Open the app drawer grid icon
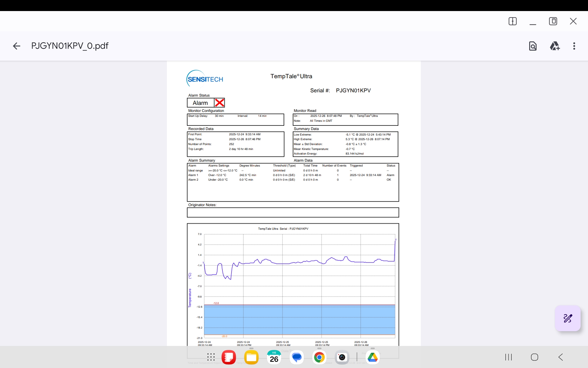The height and width of the screenshot is (368, 588). click(x=211, y=357)
